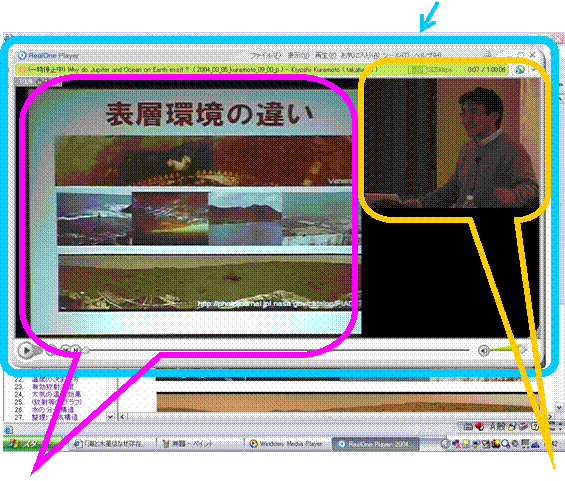Click the Windows Start button
Viewport: 565px width, 481px height.
32,444
